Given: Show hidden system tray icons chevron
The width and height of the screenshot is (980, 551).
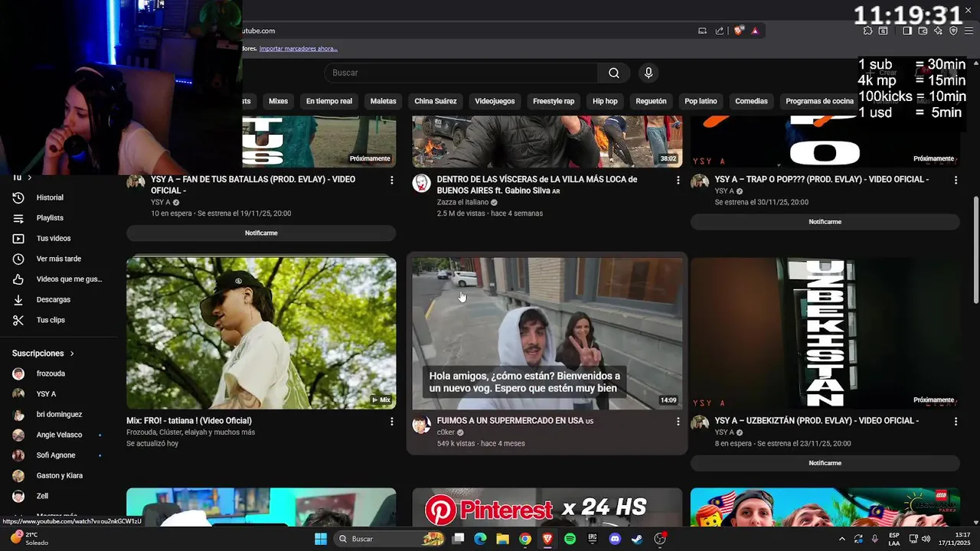Looking at the screenshot, I should (842, 539).
